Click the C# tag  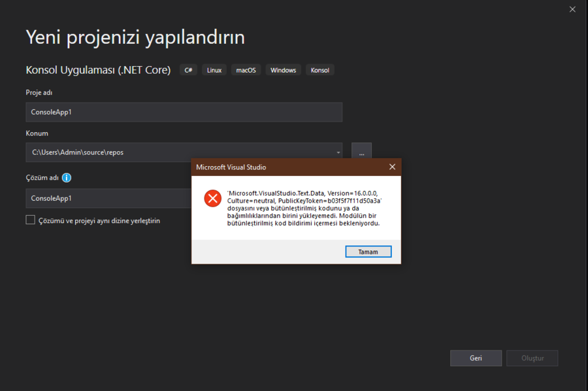[188, 70]
